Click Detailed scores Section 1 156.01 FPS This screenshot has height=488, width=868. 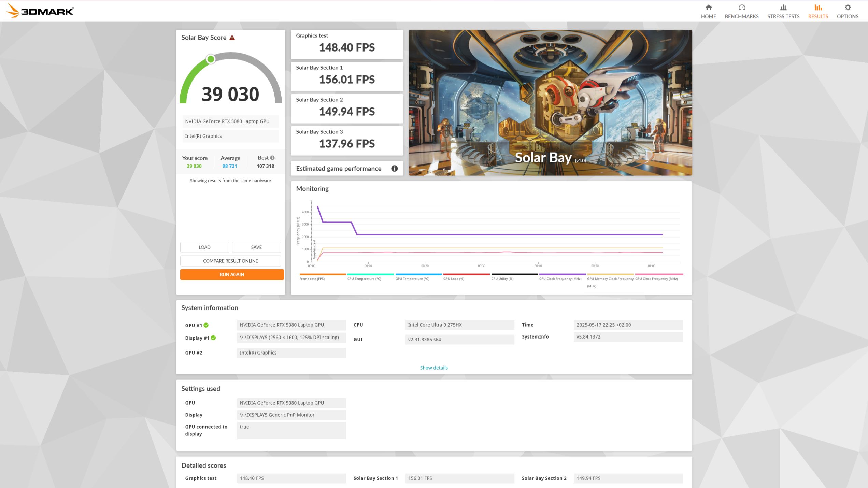pos(459,478)
